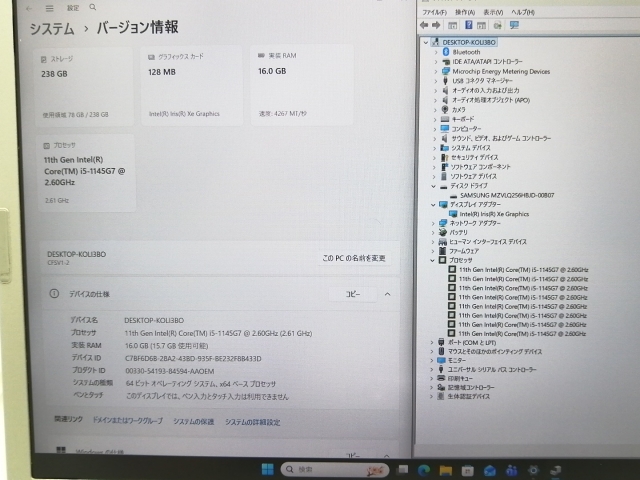Click the Bluetooth device icon

pos(446,52)
